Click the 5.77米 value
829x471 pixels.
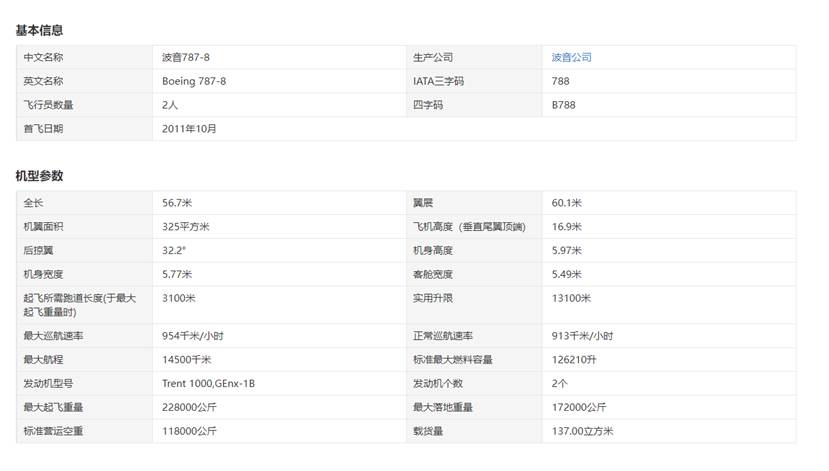(177, 274)
